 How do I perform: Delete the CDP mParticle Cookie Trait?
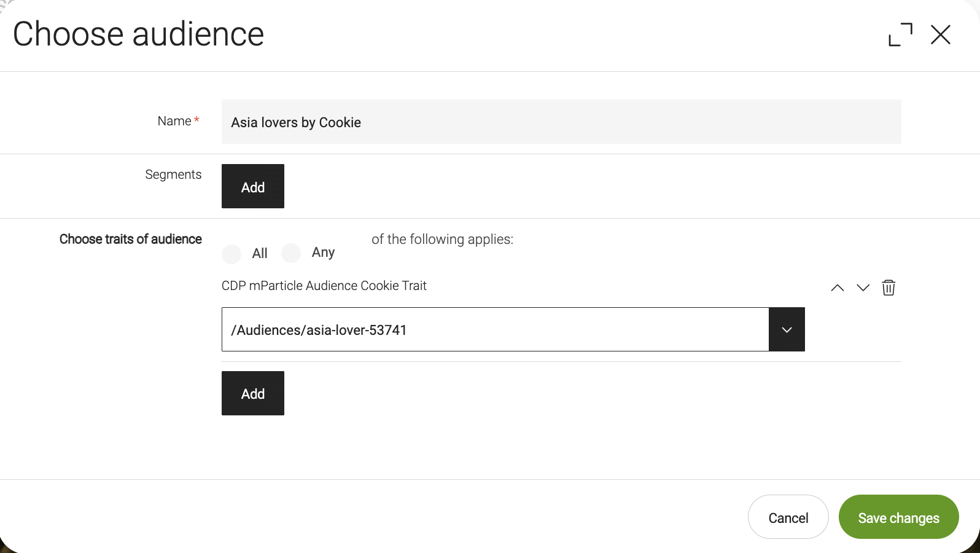(889, 288)
